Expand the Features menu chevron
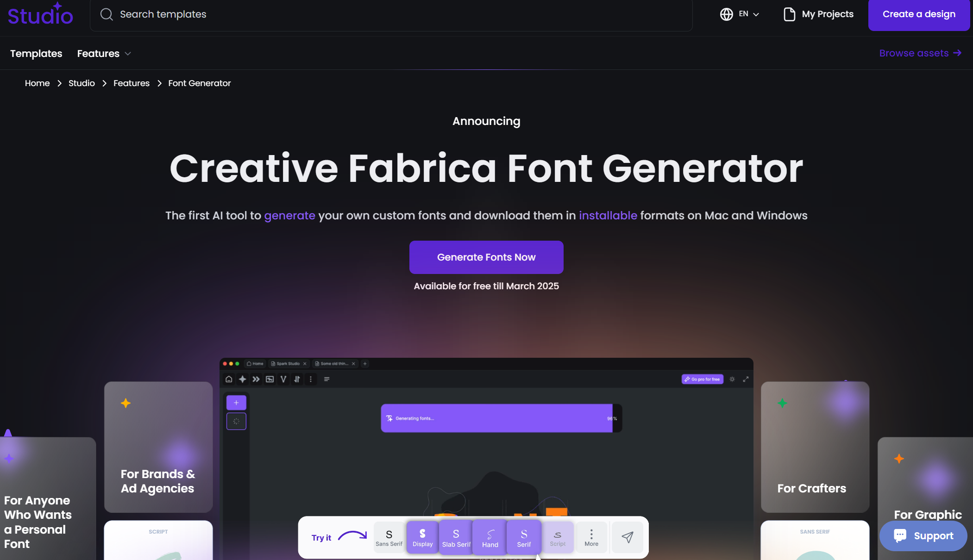Screen dimensions: 973x560 tap(128, 54)
